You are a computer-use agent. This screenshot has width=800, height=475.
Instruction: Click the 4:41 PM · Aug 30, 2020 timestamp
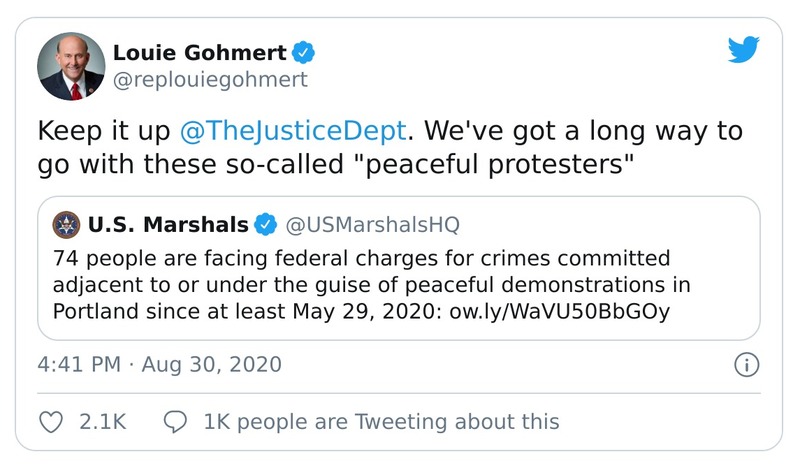click(x=159, y=364)
